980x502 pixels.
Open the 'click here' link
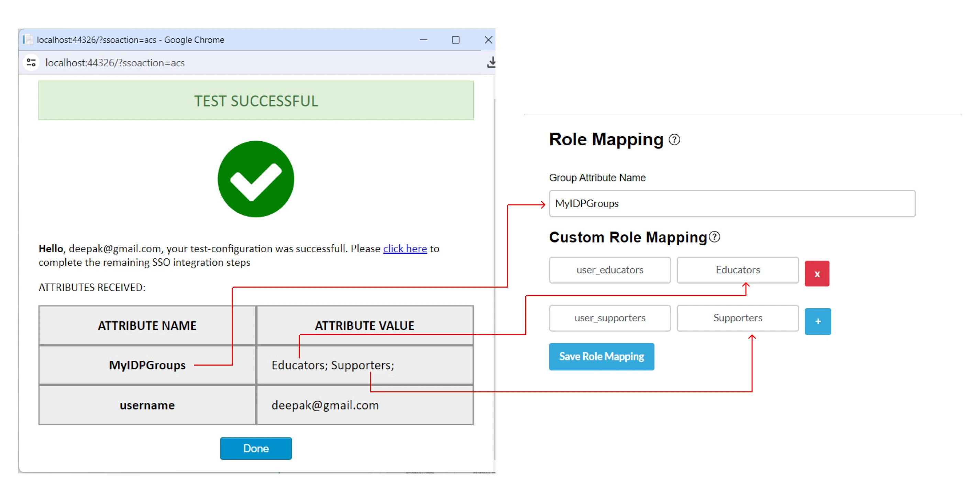point(405,248)
